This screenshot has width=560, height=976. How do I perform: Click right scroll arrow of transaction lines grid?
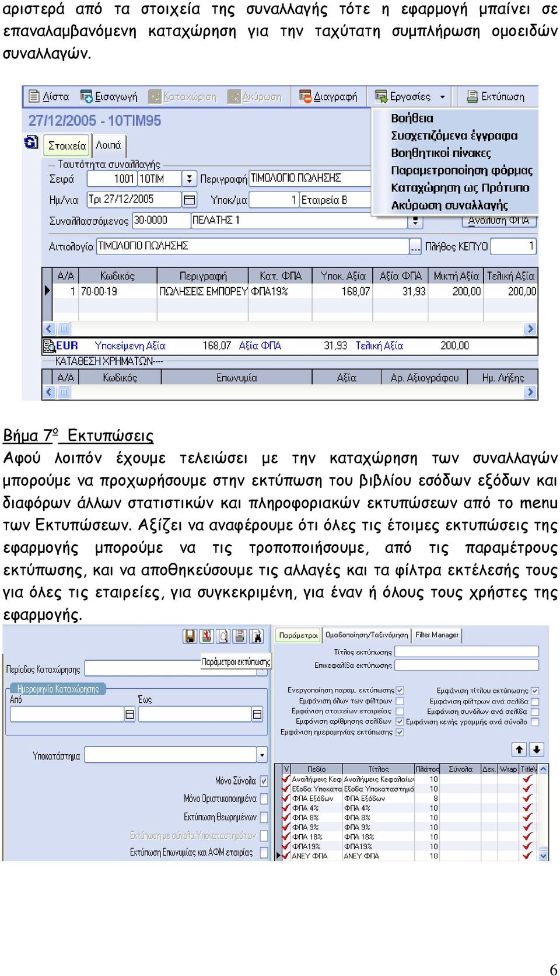pyautogui.click(x=530, y=329)
